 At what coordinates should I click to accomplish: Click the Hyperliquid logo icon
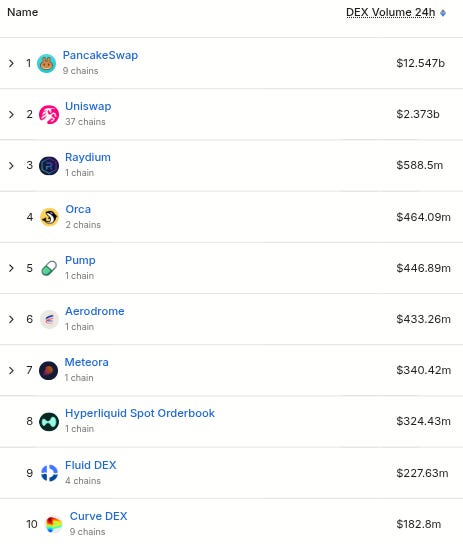pyautogui.click(x=49, y=422)
